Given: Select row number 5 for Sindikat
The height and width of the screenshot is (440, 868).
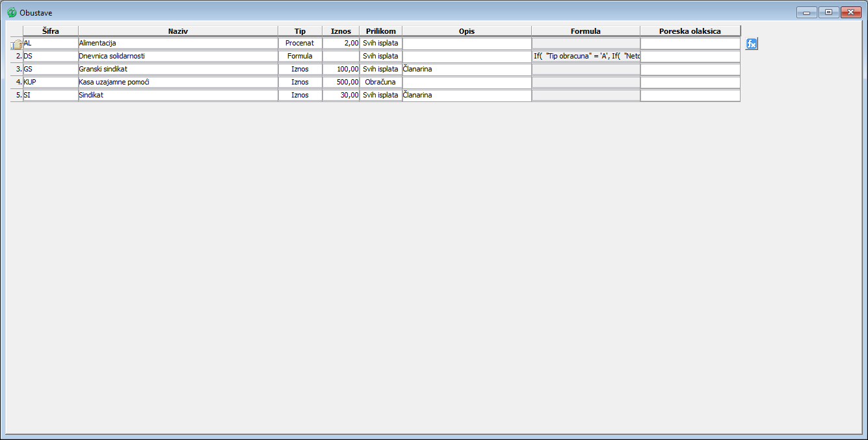Looking at the screenshot, I should [18, 96].
